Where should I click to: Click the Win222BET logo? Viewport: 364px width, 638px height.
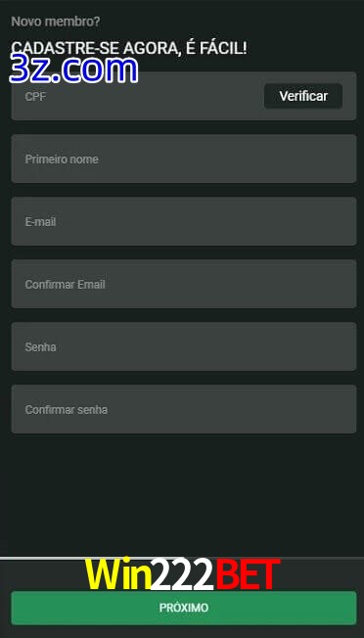(x=183, y=574)
